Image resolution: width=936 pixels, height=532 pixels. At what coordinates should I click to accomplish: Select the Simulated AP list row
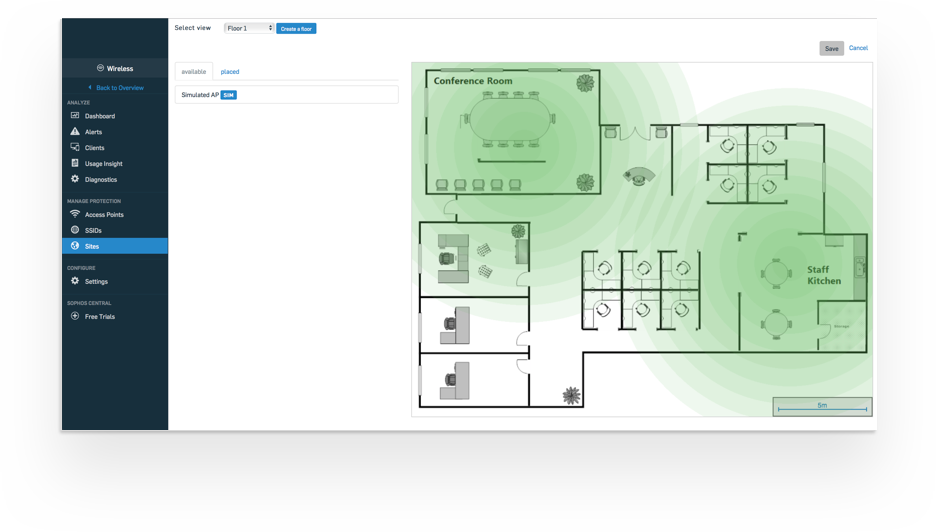pyautogui.click(x=287, y=95)
